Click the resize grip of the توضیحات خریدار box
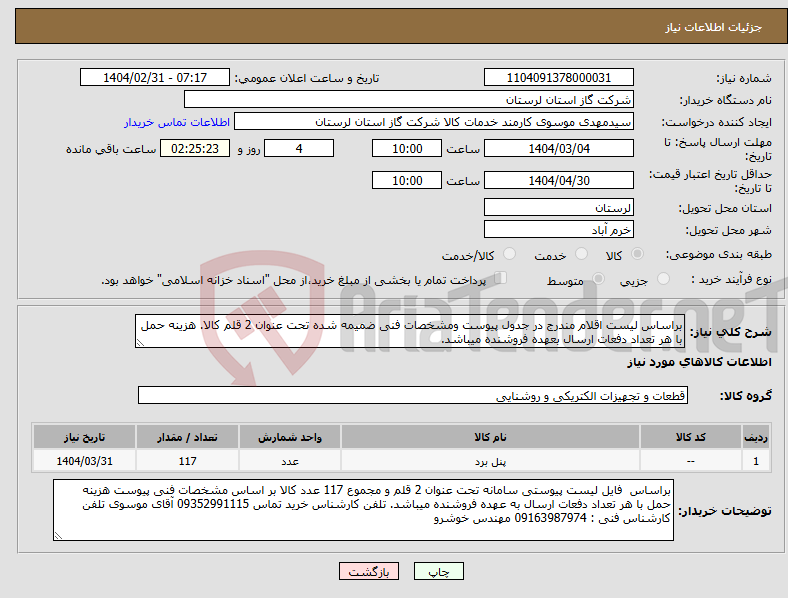 pyautogui.click(x=58, y=536)
